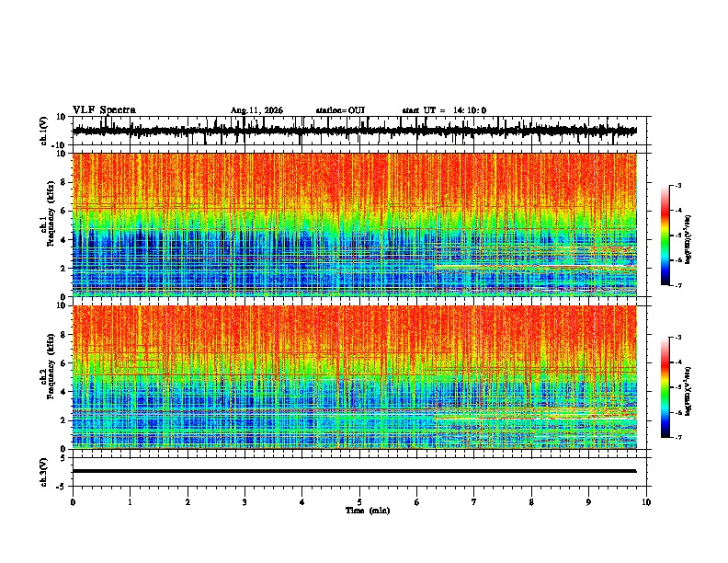
Task: Click the time axis tick label "5"
Action: (359, 502)
